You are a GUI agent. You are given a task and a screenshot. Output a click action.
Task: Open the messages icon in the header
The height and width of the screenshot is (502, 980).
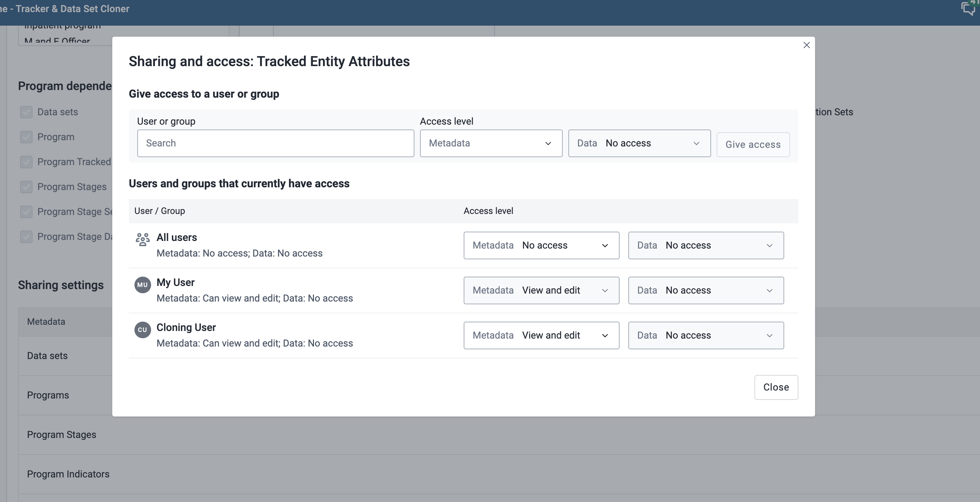[969, 8]
